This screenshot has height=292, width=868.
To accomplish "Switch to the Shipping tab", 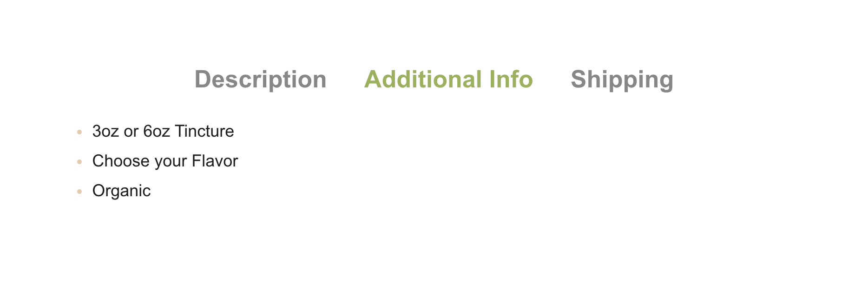I will click(x=622, y=80).
